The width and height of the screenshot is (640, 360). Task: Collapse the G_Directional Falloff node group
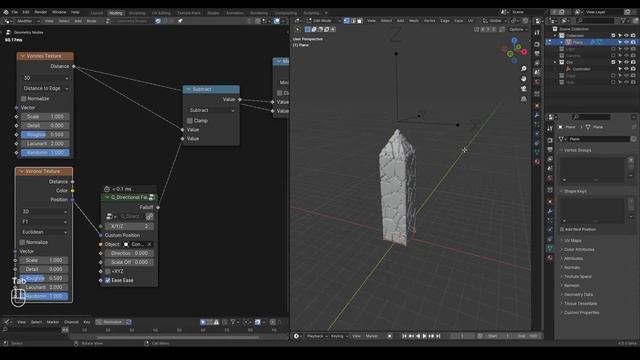click(x=107, y=197)
